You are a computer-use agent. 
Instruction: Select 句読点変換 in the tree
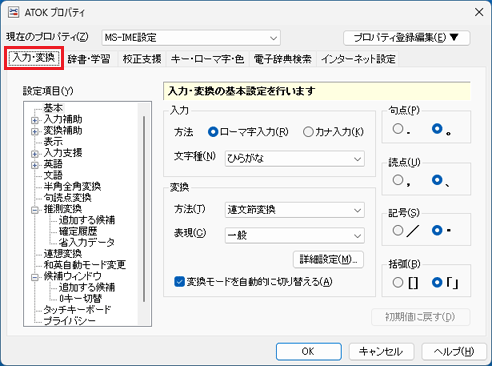point(67,198)
